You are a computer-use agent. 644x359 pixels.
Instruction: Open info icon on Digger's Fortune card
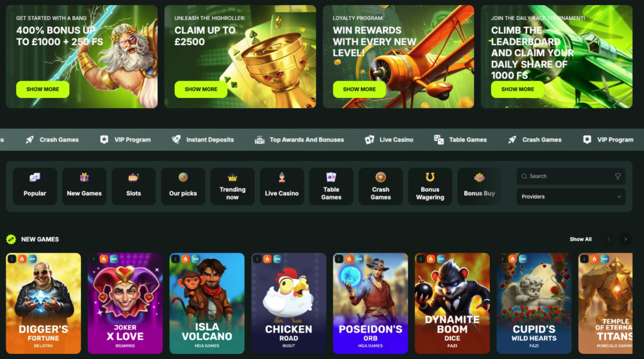[12, 259]
